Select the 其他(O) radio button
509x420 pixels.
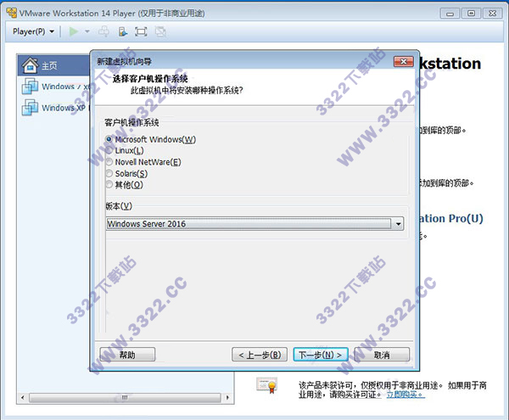[109, 185]
